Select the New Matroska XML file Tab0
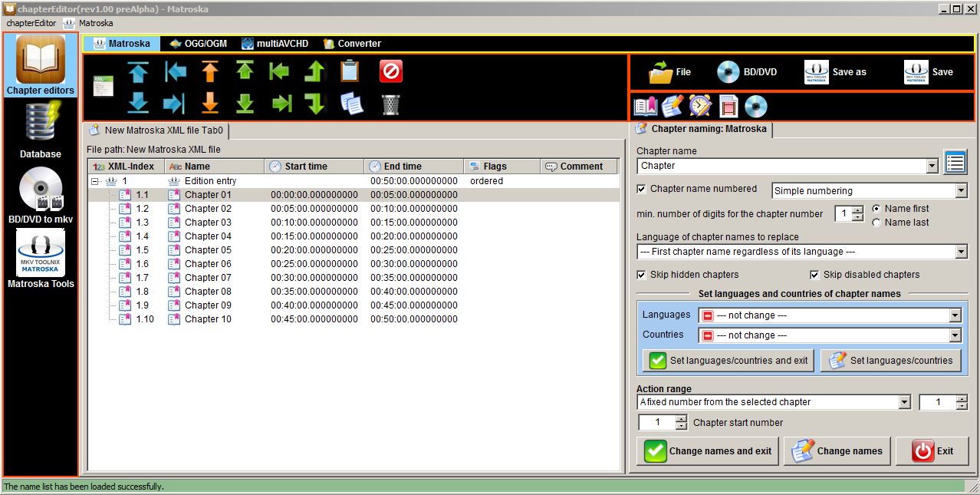This screenshot has width=980, height=495. pyautogui.click(x=156, y=130)
